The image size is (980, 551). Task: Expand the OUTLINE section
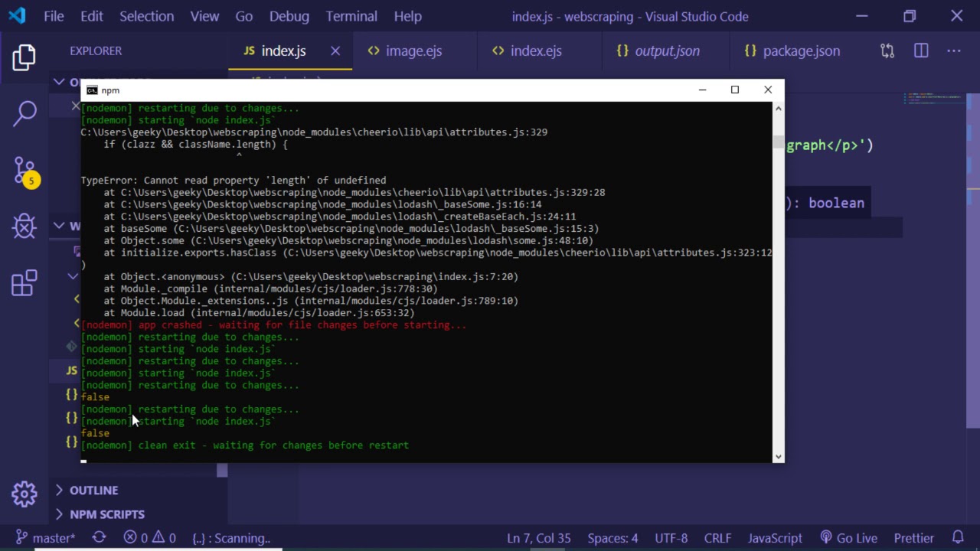[93, 490]
